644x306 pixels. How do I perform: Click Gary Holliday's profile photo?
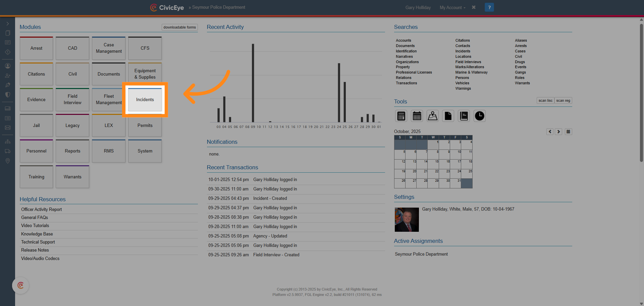[x=407, y=220]
